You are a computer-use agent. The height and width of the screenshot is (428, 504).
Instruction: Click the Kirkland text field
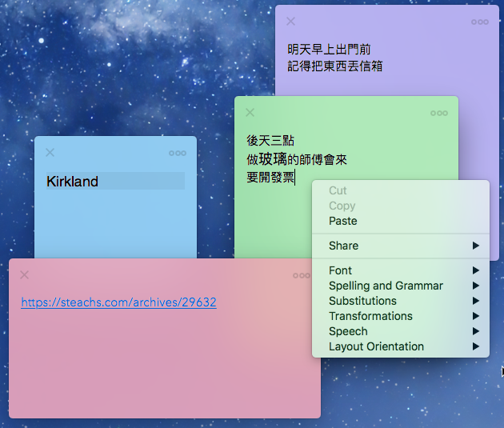click(115, 181)
